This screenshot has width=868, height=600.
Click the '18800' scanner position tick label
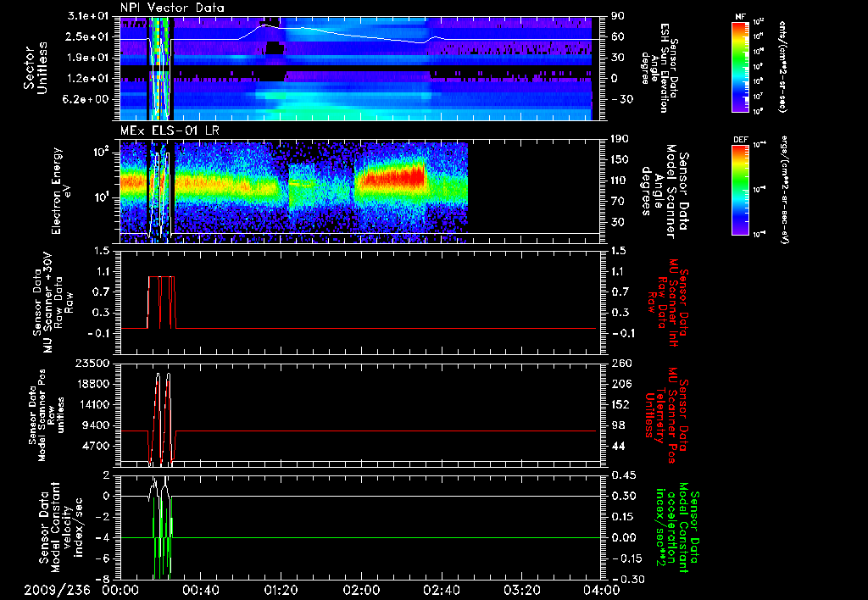[x=92, y=384]
